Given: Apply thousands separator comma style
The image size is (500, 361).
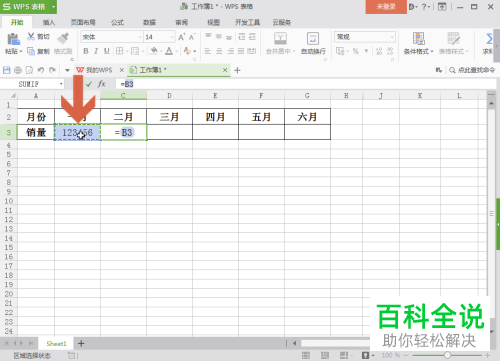Looking at the screenshot, I should click(366, 51).
